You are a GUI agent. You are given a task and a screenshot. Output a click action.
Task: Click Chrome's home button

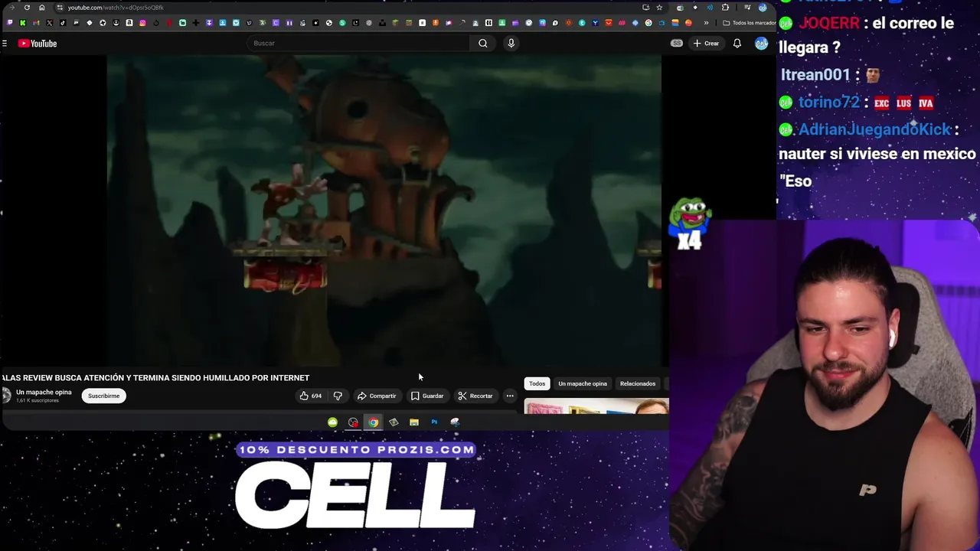[42, 8]
